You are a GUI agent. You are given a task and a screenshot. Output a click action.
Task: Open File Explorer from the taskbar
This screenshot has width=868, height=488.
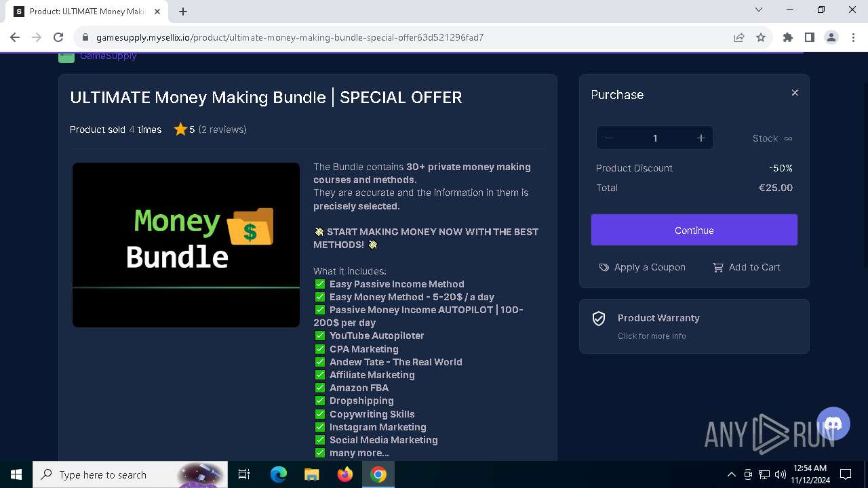[312, 474]
